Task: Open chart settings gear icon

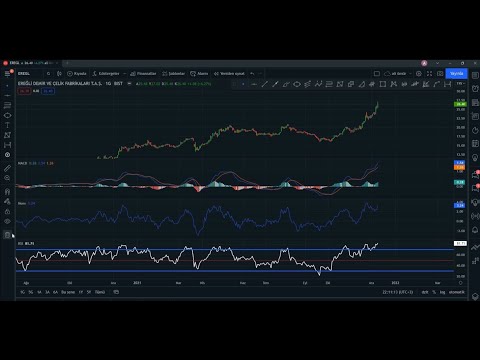Action: coord(419,74)
